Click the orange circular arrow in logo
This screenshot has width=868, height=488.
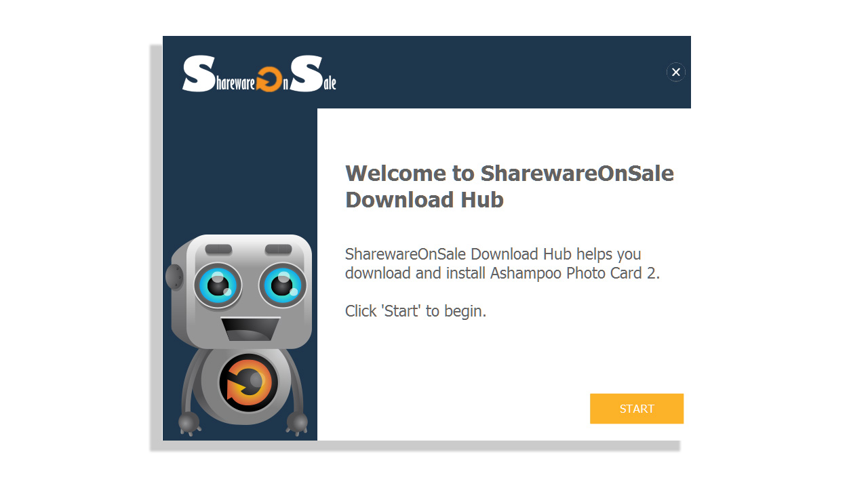click(269, 79)
